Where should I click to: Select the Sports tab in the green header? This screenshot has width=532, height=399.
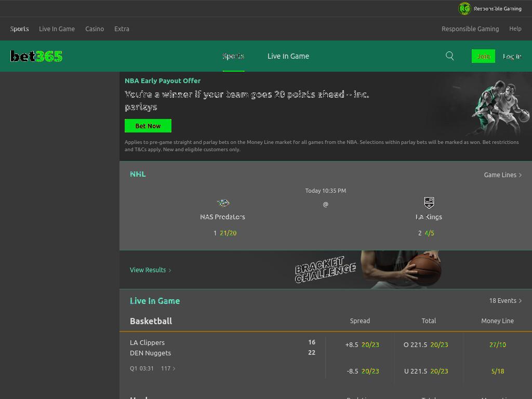(x=233, y=56)
